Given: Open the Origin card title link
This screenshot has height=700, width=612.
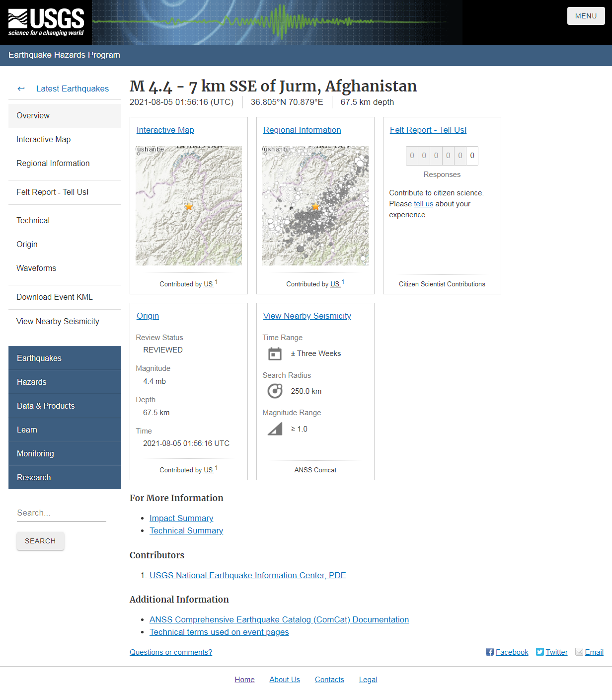Looking at the screenshot, I should point(148,316).
